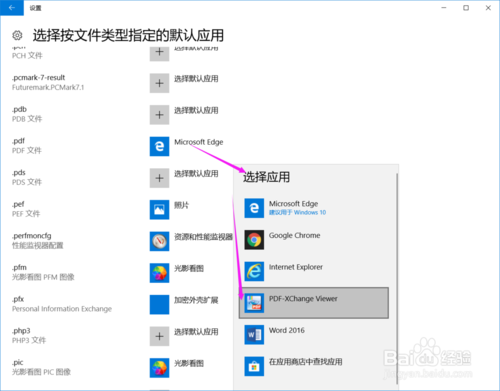500x391 pixels.
Task: Click the Store icon for finding apps
Action: pyautogui.click(x=254, y=366)
